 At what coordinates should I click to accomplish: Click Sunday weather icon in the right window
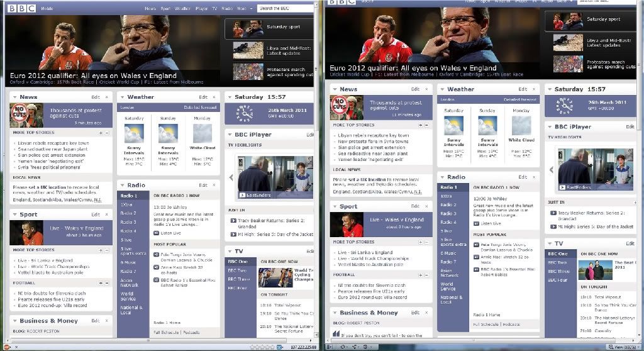(x=487, y=125)
